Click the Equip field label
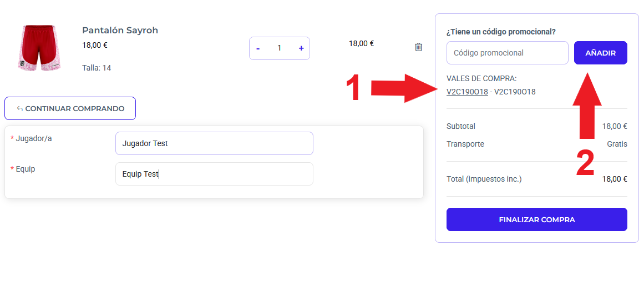This screenshot has width=644, height=290. pos(23,169)
